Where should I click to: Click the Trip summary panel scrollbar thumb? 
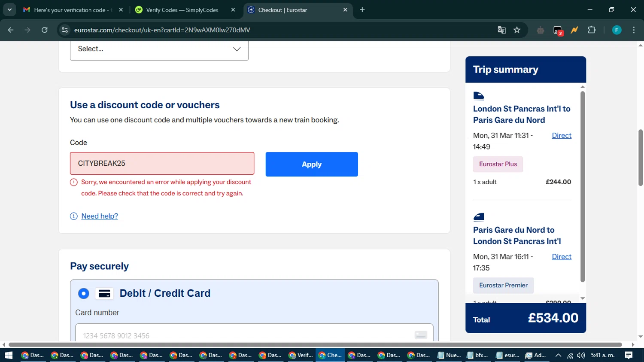pyautogui.click(x=583, y=187)
